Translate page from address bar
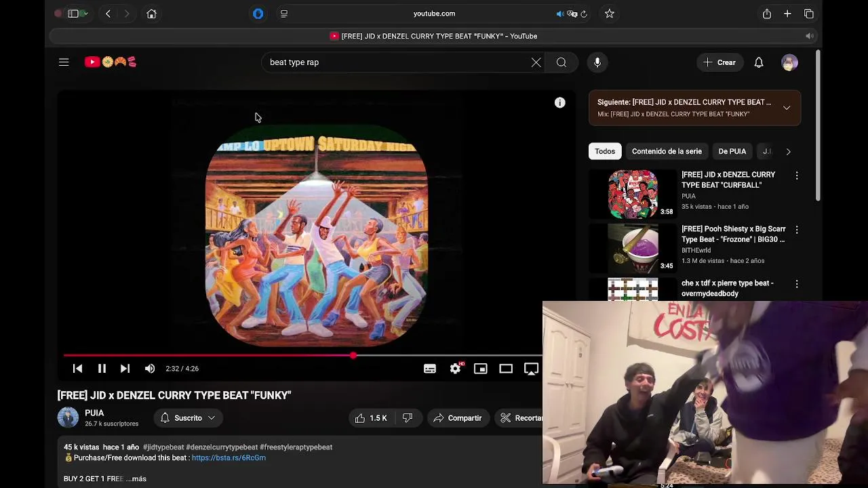868x488 pixels. (x=572, y=14)
